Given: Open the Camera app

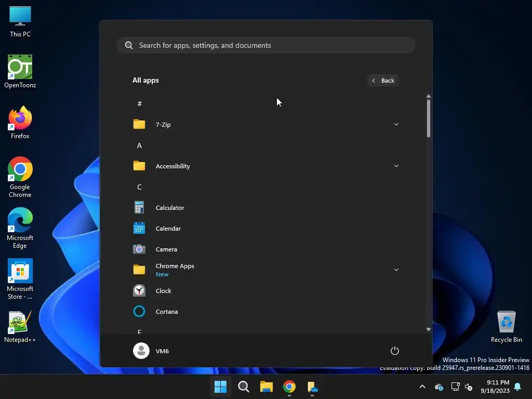Looking at the screenshot, I should (x=265, y=249).
